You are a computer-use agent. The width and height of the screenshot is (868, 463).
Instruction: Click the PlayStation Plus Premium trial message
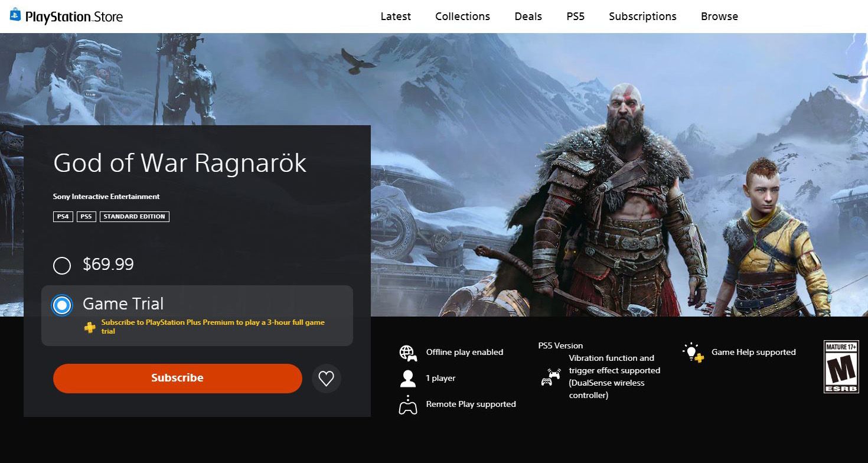coord(213,327)
